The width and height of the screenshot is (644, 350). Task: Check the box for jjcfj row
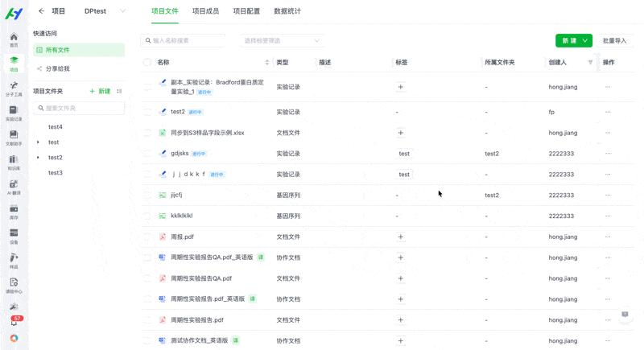click(147, 196)
